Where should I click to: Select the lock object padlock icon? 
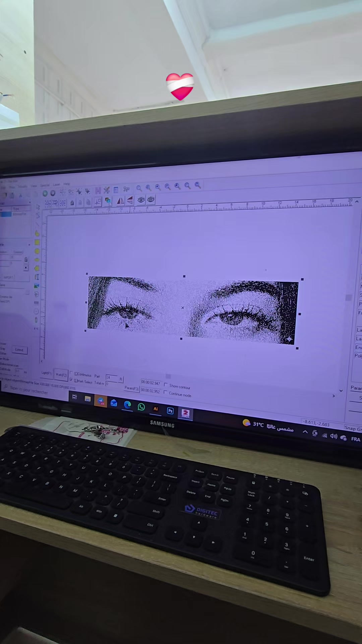pyautogui.click(x=72, y=203)
